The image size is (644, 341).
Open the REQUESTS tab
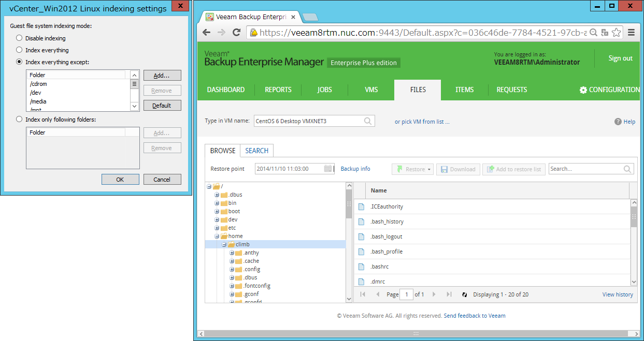click(512, 90)
